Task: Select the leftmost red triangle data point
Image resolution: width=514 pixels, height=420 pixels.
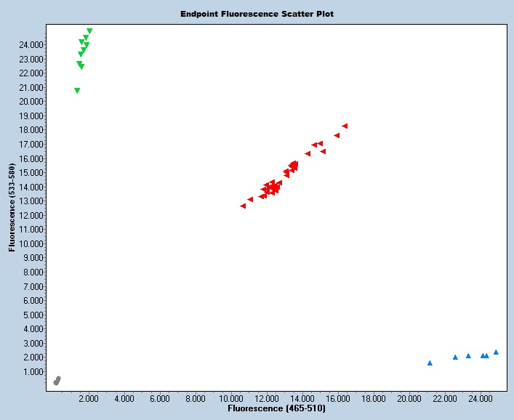Action: tap(243, 206)
